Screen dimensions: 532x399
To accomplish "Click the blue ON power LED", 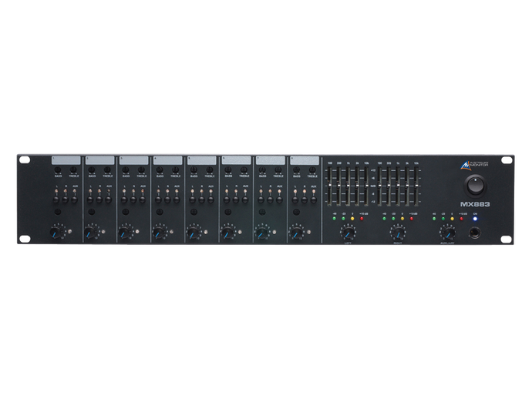I will click(x=475, y=219).
